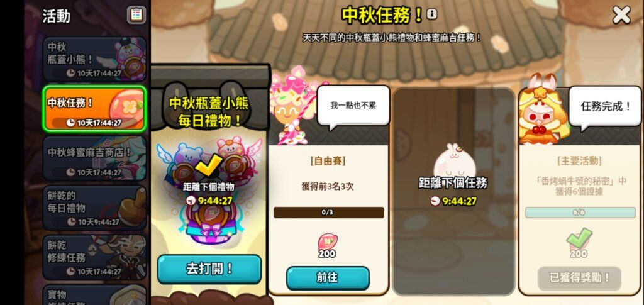Close the event screen with X

pyautogui.click(x=621, y=15)
